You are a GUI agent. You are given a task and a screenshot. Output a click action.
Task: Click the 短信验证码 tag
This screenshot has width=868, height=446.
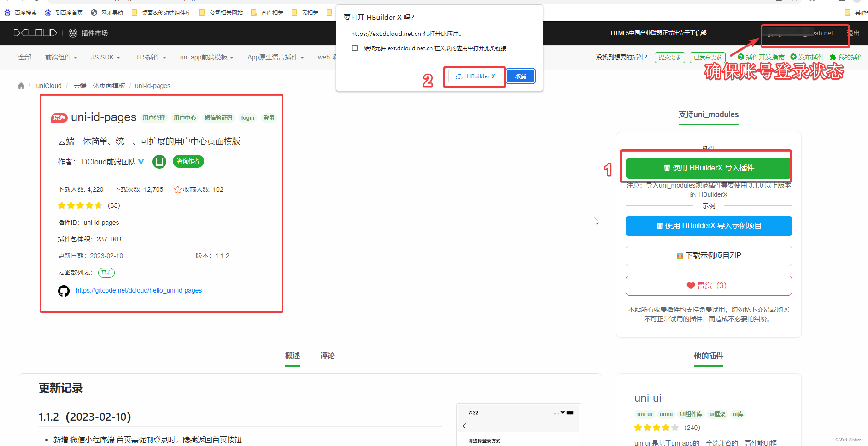[218, 118]
